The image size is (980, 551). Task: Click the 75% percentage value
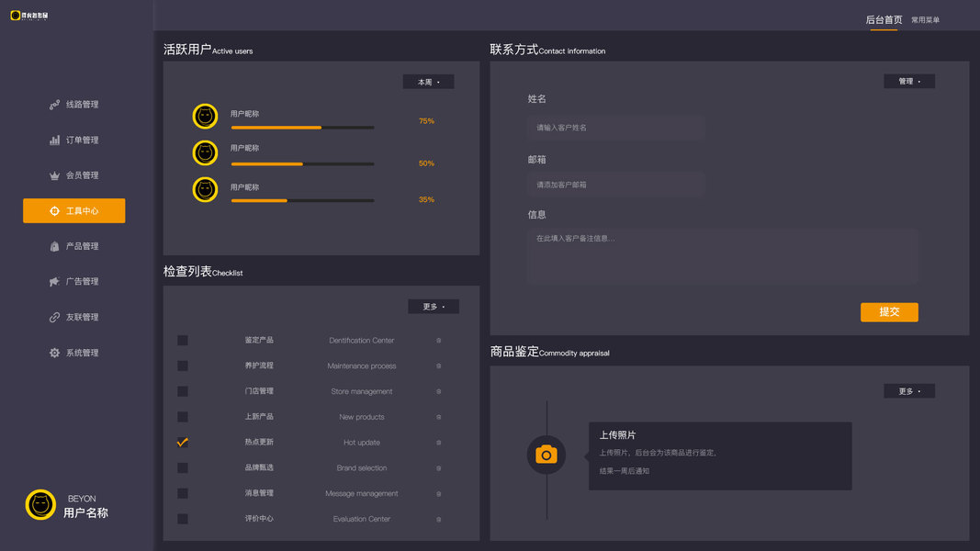426,121
